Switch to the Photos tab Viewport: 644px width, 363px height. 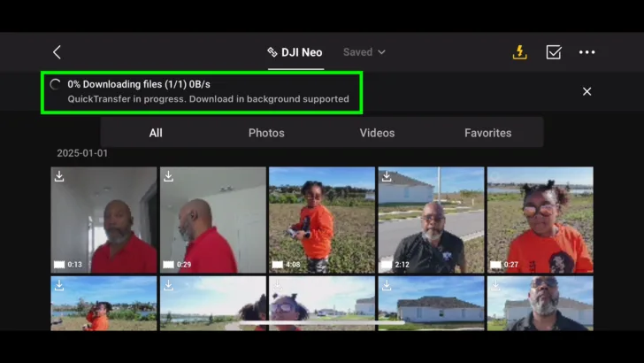click(266, 133)
